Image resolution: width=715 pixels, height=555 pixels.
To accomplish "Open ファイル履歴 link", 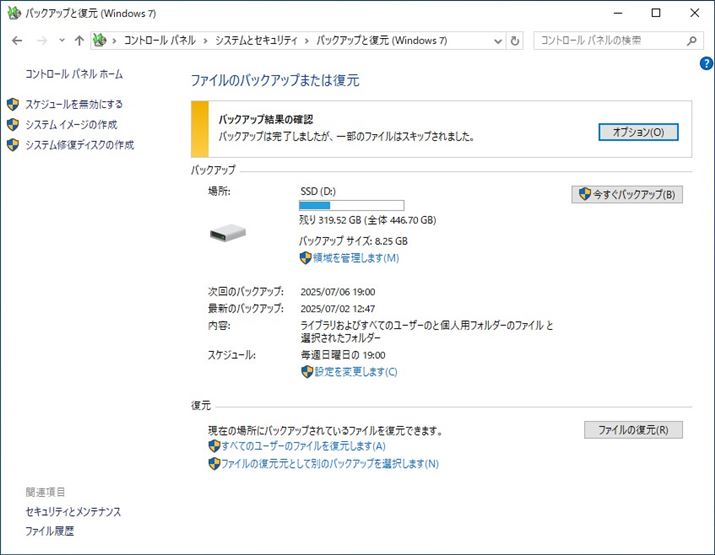I will [x=49, y=531].
